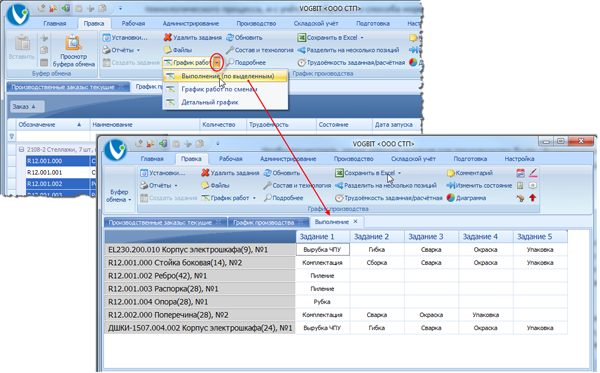Select R12.002.000 Поперечина(28) row
The height and width of the screenshot is (373, 600).
tap(200, 315)
